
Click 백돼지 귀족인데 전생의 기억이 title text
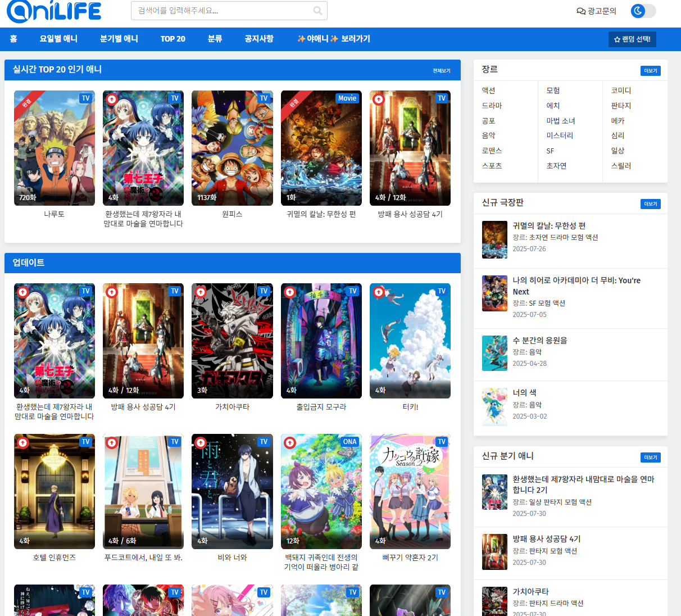click(x=321, y=562)
